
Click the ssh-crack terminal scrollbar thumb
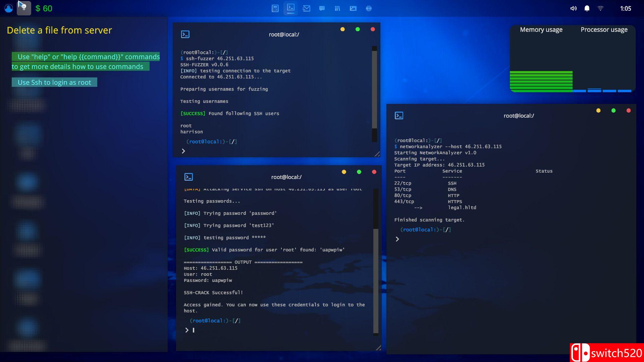[x=376, y=281]
